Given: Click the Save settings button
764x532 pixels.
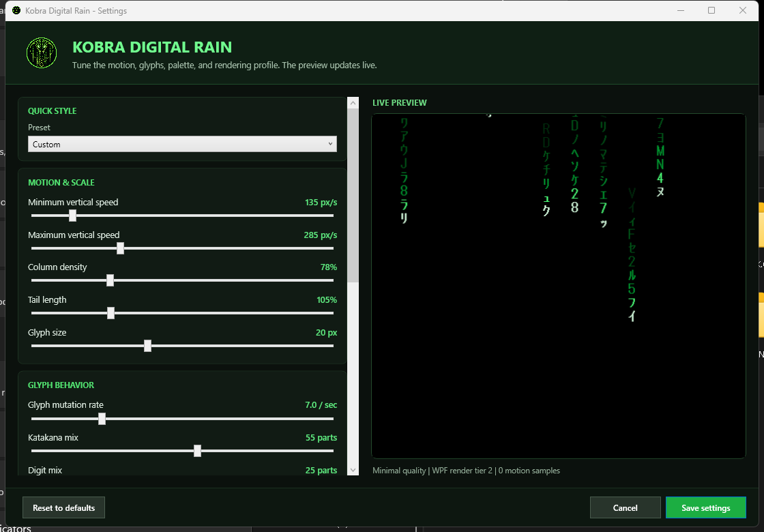Looking at the screenshot, I should (x=705, y=507).
